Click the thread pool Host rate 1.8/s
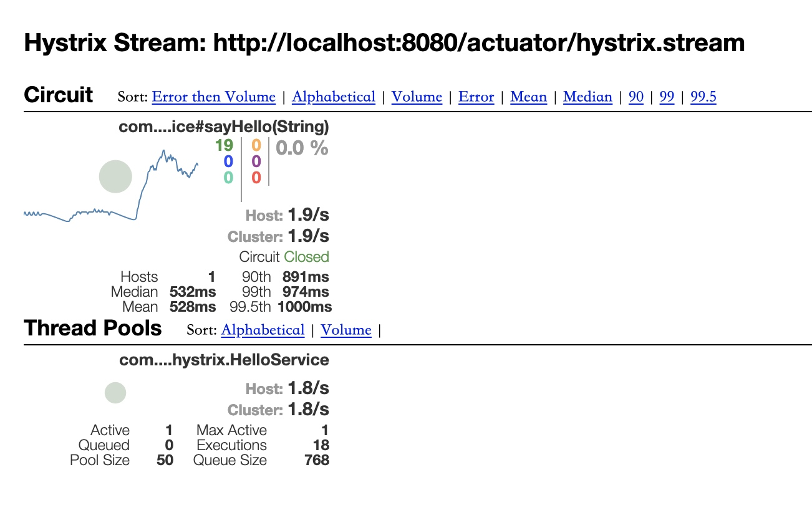Viewport: 812px width, 510px height. click(x=308, y=388)
